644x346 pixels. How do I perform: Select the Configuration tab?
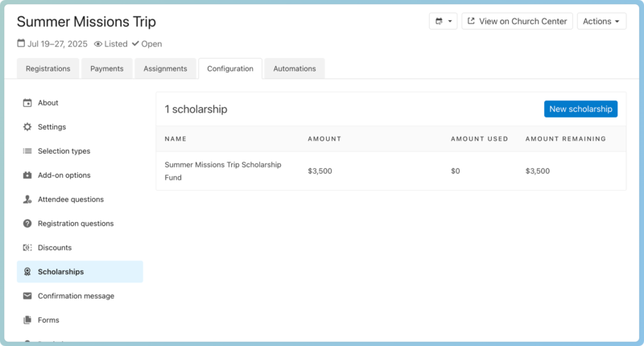pos(230,68)
